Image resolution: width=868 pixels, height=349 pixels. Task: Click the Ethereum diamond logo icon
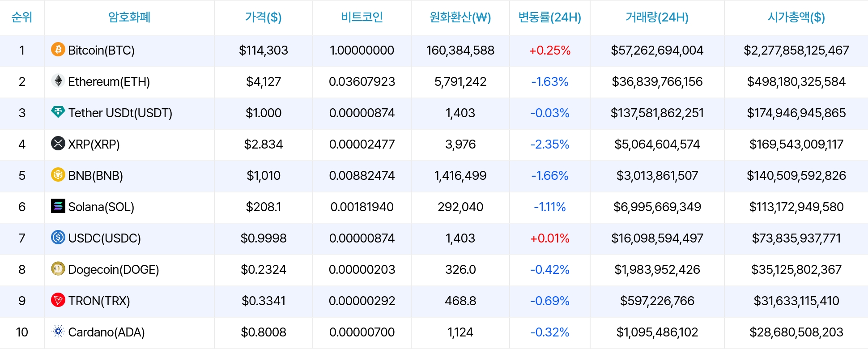58,81
